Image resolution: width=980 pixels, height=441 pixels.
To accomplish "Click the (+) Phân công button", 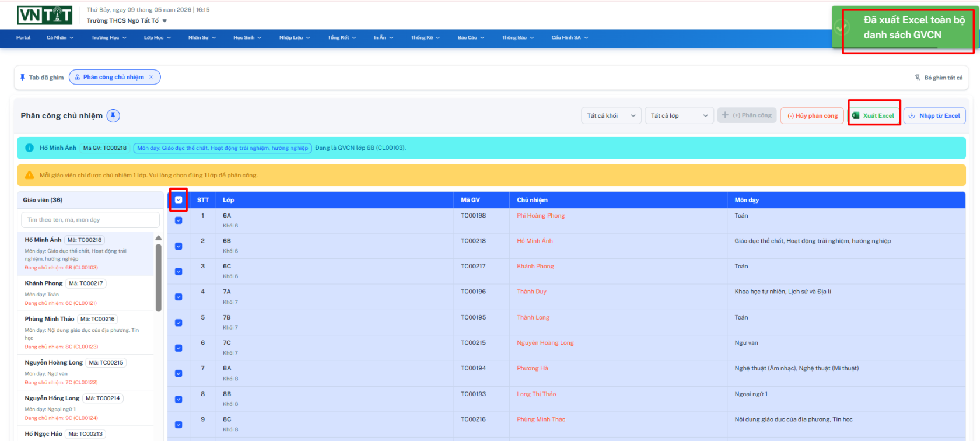I will click(747, 116).
